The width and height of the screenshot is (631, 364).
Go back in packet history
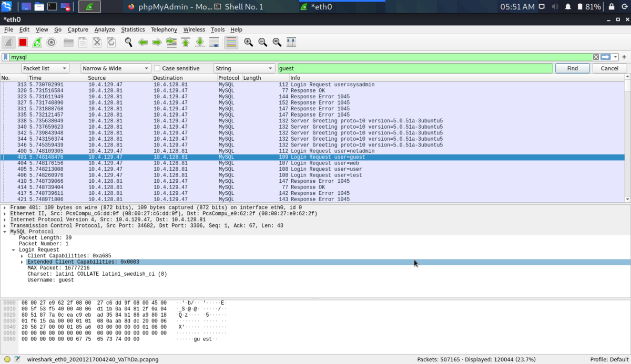[143, 43]
